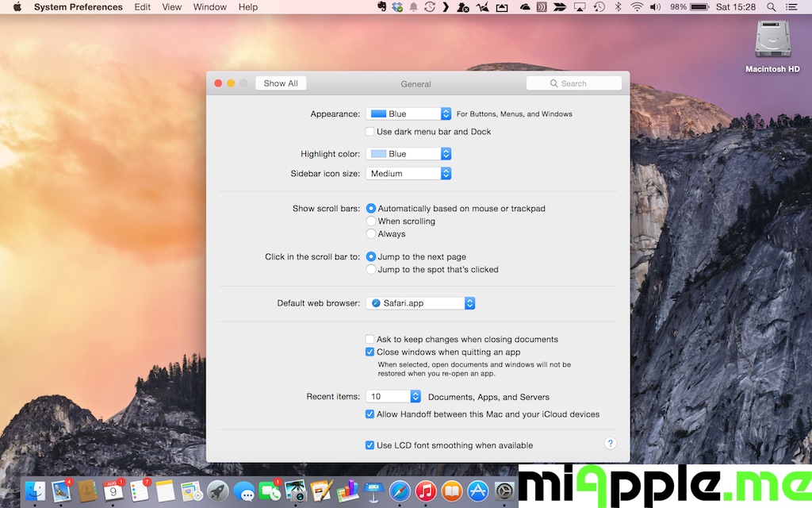Open the Appearance dropdown
The image size is (812, 508).
pyautogui.click(x=408, y=114)
